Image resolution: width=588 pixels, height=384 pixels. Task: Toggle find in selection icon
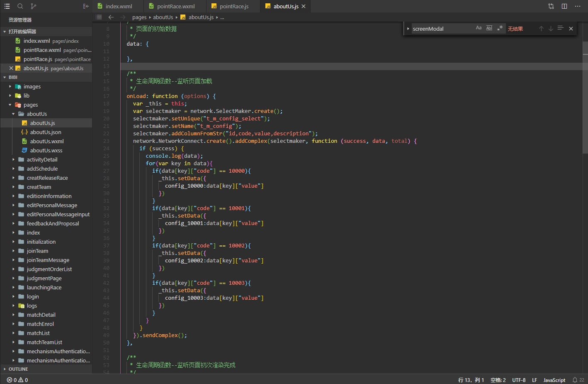click(x=561, y=28)
